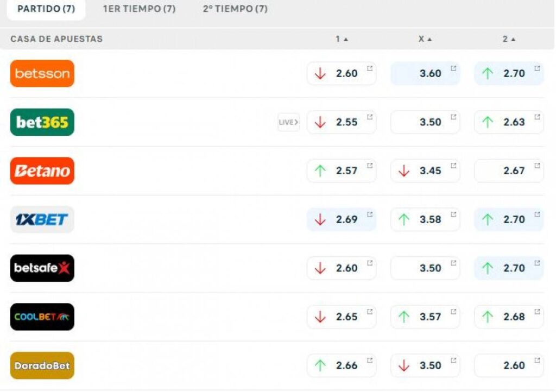Switch to 2º TIEMPO (7) tab

point(235,9)
